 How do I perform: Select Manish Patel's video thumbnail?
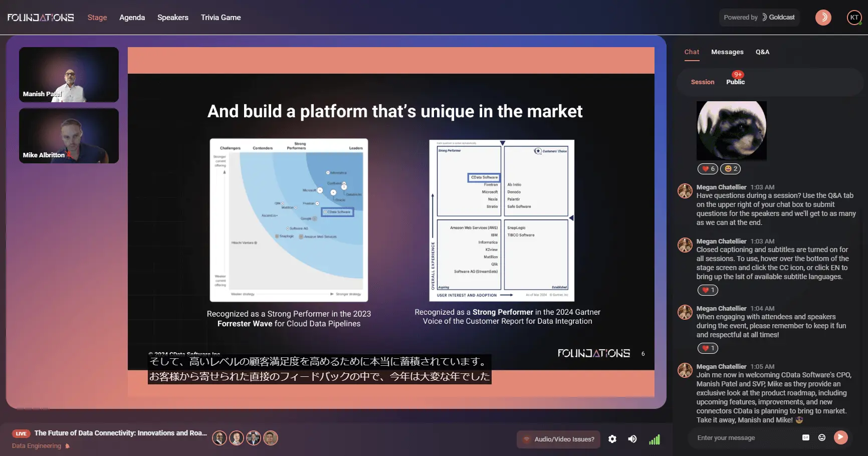[69, 75]
